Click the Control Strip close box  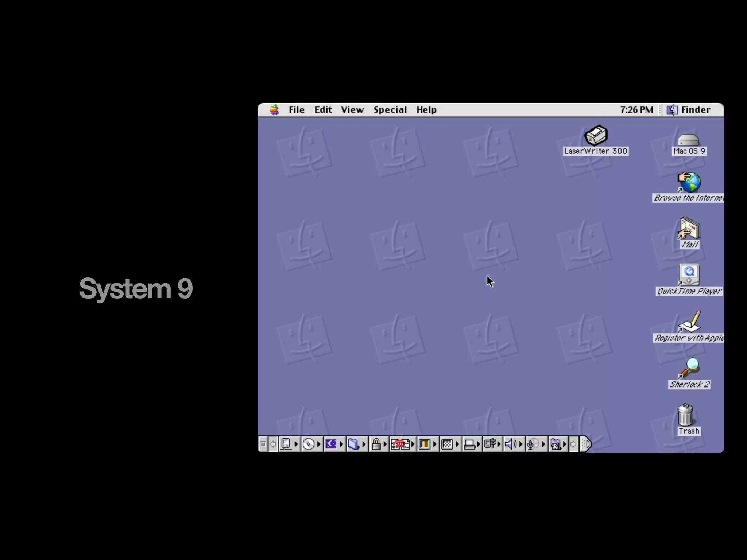262,444
